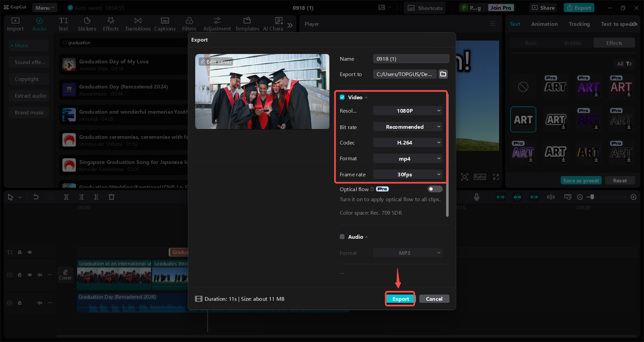Click the undo arrow in timeline toolbar
This screenshot has width=644, height=342.
36,197
